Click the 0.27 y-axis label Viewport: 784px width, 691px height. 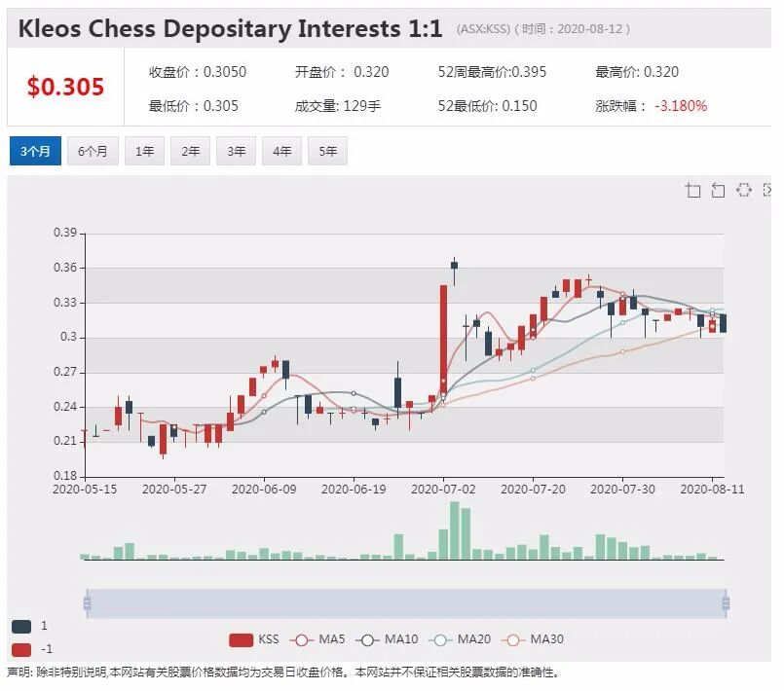click(65, 372)
